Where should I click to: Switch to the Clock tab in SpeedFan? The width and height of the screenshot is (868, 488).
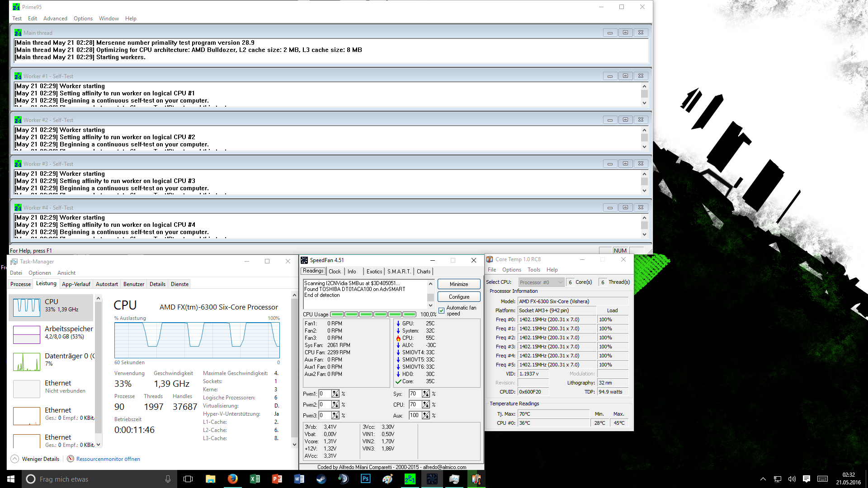(x=335, y=272)
